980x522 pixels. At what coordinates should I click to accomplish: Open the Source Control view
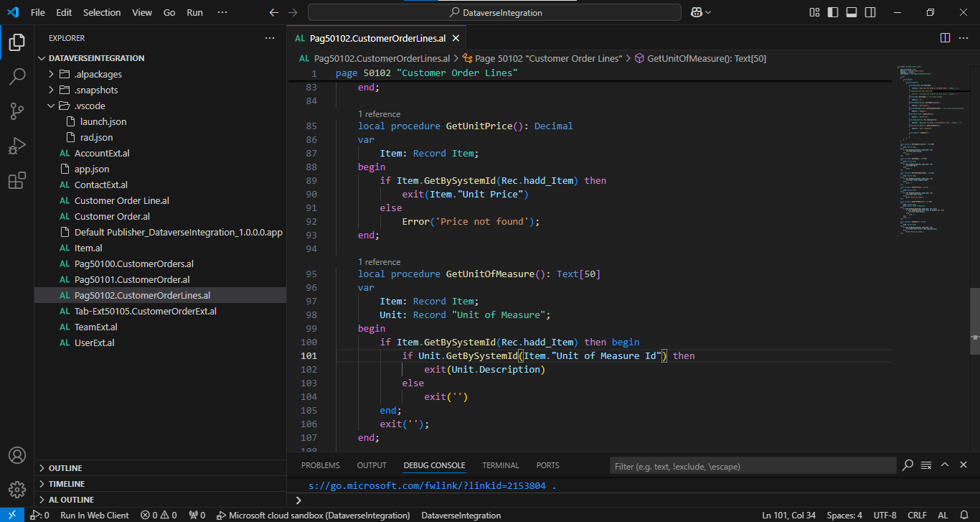click(x=17, y=111)
